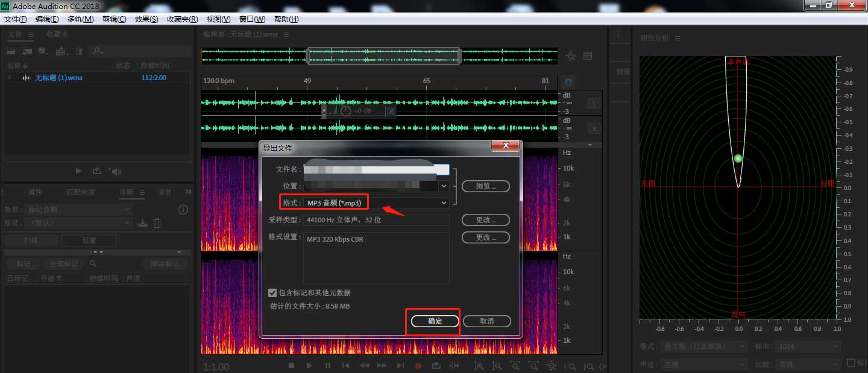Enable the 标准 checkbox near phase panel
The image size is (868, 373).
(851, 363)
